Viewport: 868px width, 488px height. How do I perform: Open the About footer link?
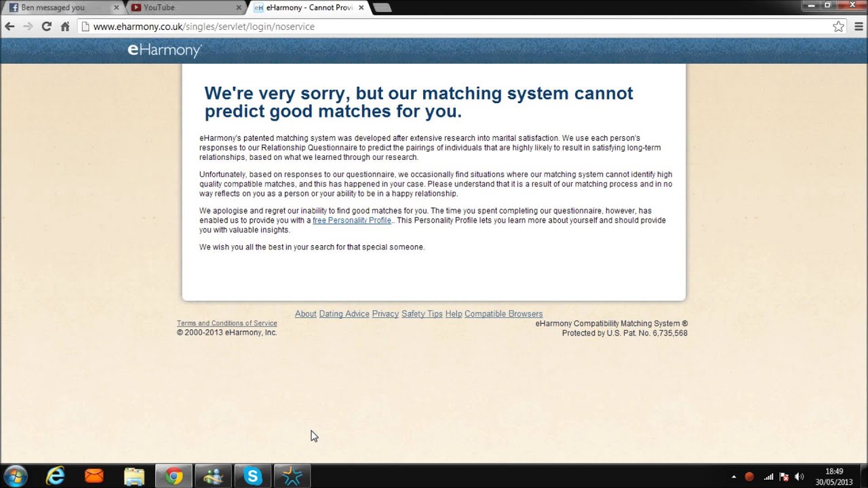[x=306, y=314]
